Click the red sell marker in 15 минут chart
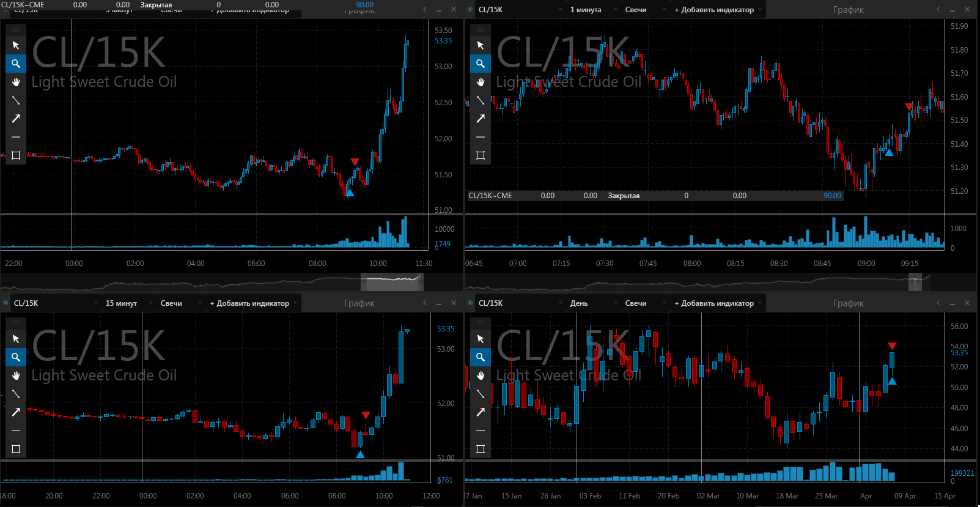The width and height of the screenshot is (980, 507). click(366, 415)
